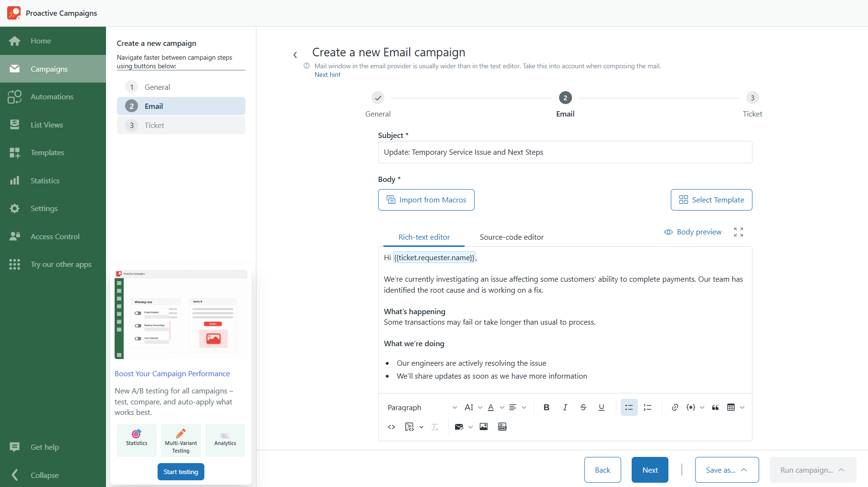The image size is (868, 487).
Task: Insert a link into the email body
Action: click(x=675, y=407)
